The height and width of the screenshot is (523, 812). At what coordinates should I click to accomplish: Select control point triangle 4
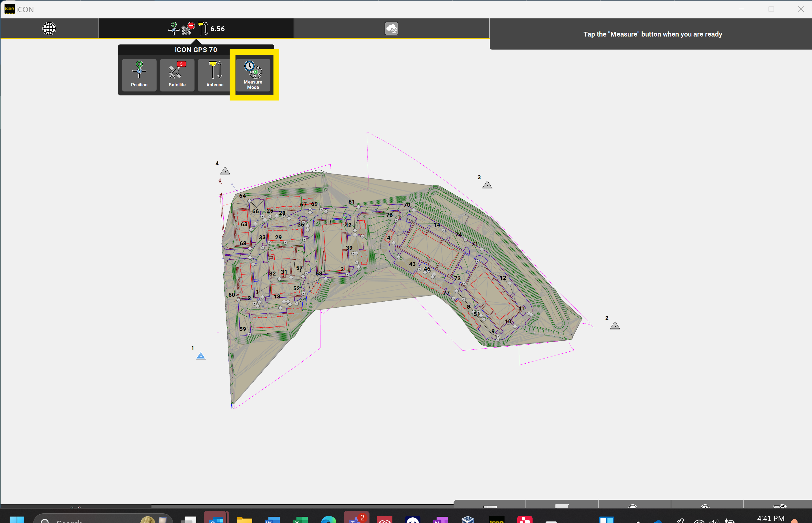coord(225,171)
